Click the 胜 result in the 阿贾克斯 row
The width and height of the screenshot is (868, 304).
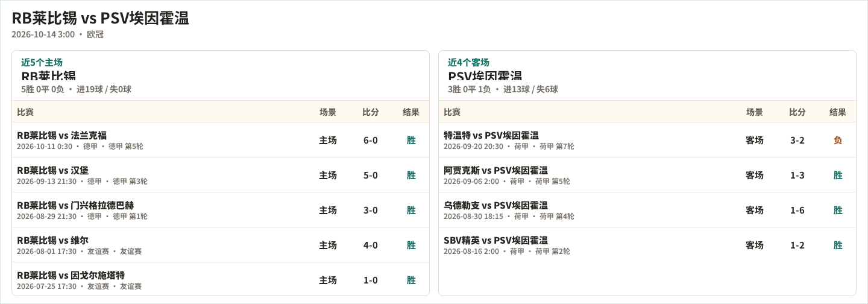click(x=838, y=176)
